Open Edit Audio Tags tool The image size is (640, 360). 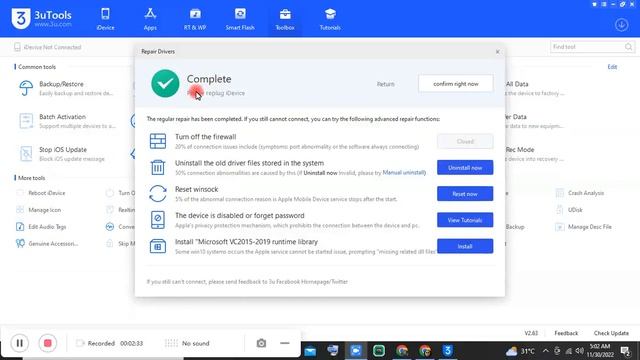(x=41, y=227)
